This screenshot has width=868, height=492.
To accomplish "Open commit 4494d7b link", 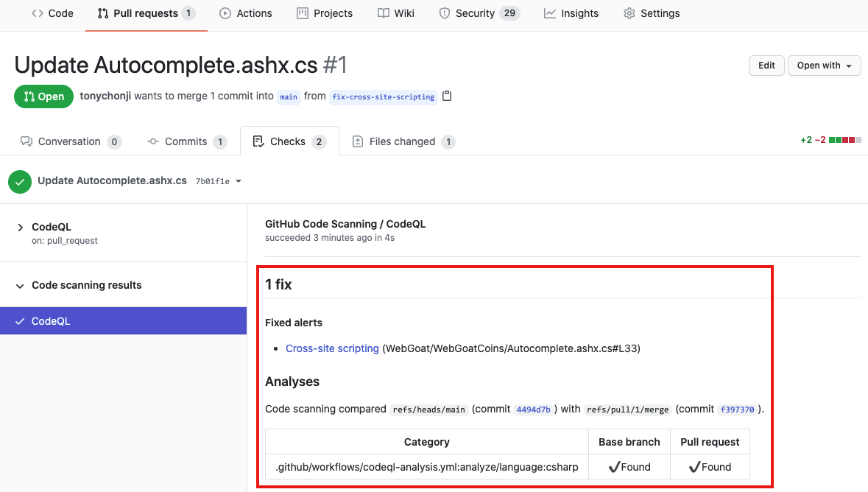I will pyautogui.click(x=533, y=410).
